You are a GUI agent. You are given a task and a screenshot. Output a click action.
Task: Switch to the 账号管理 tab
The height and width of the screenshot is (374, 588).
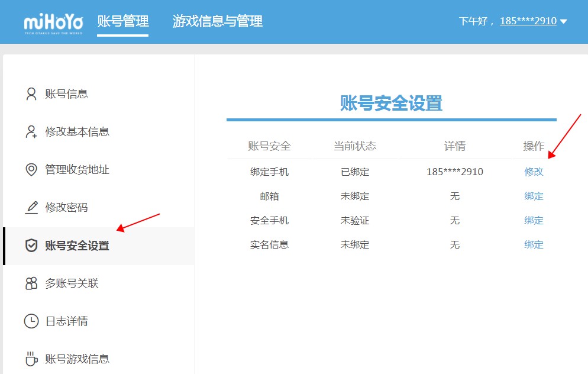click(x=122, y=21)
